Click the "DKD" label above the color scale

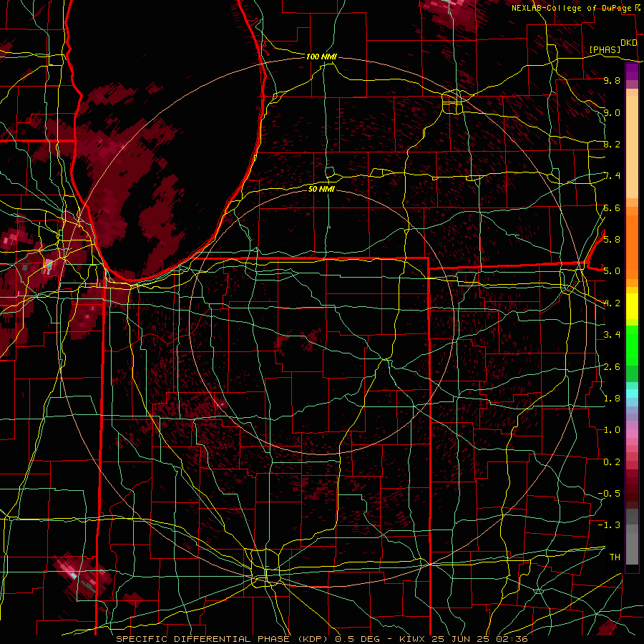pyautogui.click(x=629, y=43)
